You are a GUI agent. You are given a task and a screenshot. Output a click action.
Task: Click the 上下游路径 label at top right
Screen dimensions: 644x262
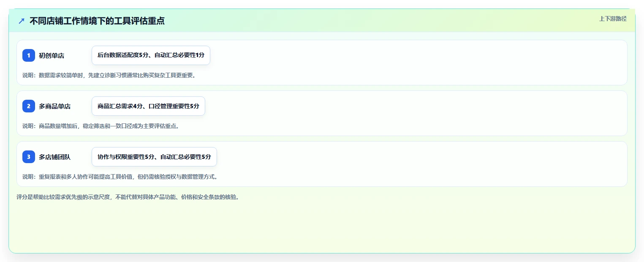coord(613,19)
